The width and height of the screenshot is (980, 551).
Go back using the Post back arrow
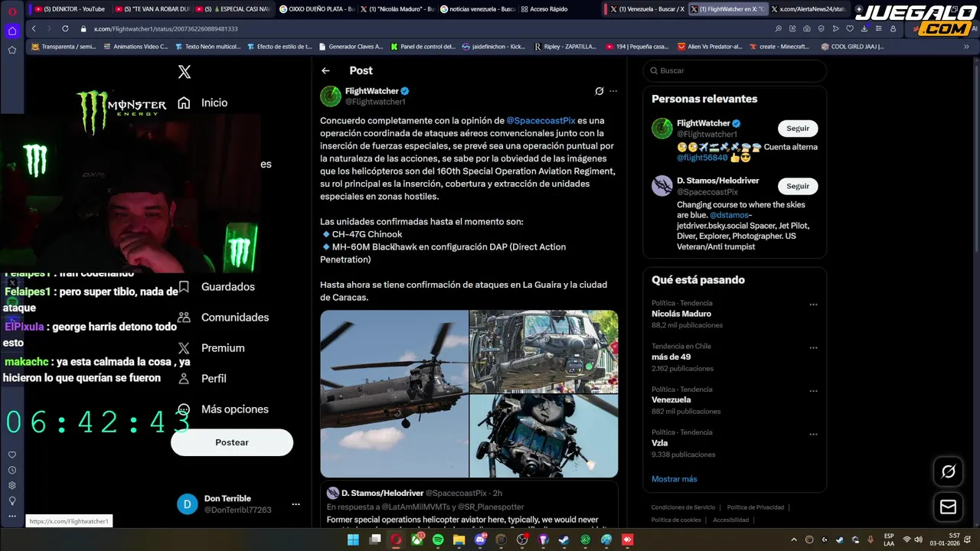pos(325,70)
